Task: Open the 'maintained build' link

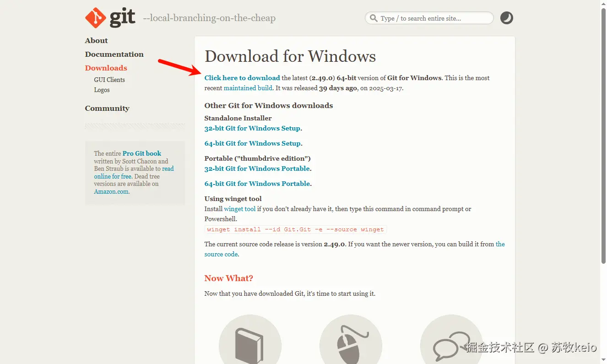Action: (248, 88)
